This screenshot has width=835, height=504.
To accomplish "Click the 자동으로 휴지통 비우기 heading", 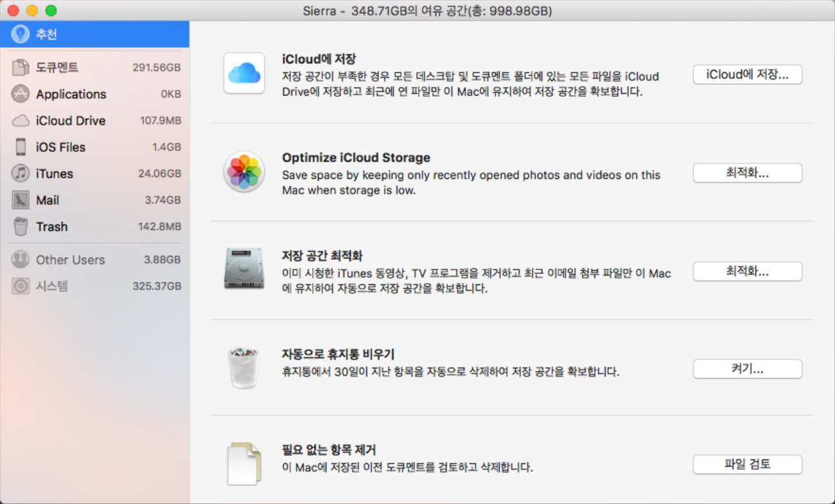I will click(338, 355).
